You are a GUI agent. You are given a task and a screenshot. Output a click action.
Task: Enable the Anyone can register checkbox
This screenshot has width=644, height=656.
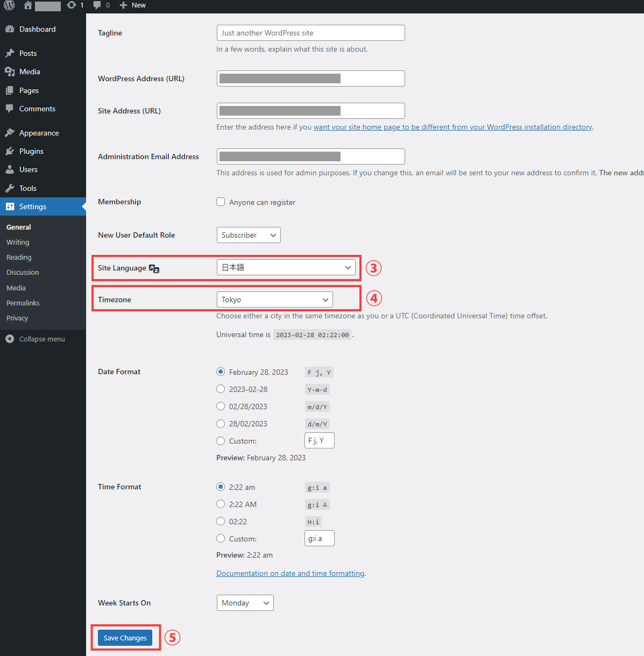coord(221,202)
